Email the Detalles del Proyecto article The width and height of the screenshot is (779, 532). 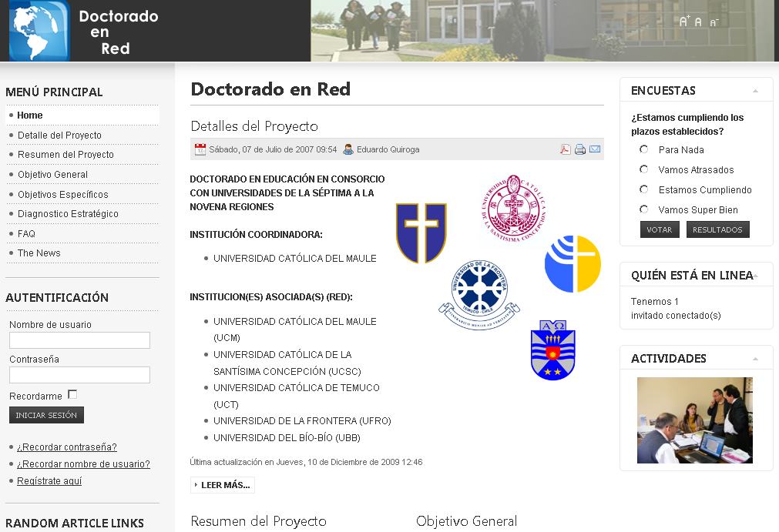pyautogui.click(x=595, y=149)
